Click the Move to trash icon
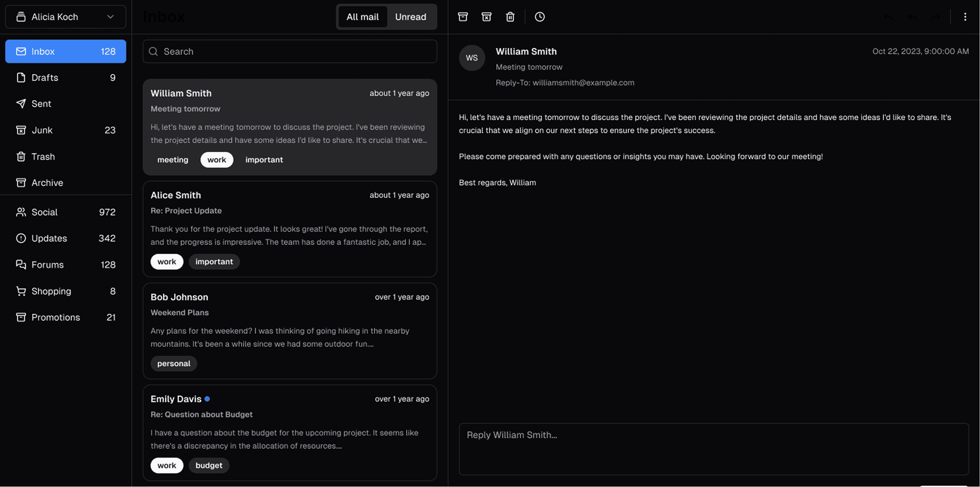This screenshot has height=487, width=980. (510, 17)
